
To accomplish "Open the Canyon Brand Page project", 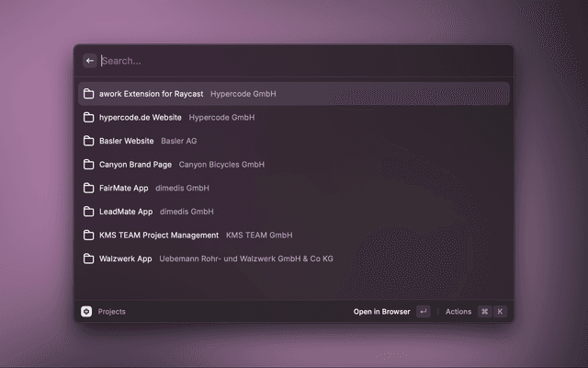I will click(135, 165).
